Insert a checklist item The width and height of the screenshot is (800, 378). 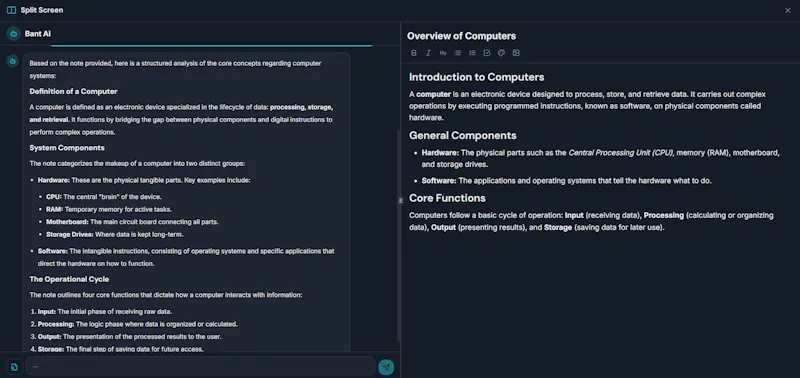(487, 53)
